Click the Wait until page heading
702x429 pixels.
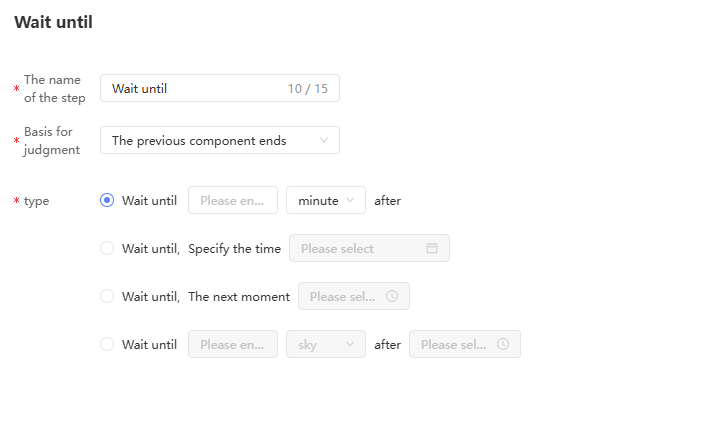[53, 22]
